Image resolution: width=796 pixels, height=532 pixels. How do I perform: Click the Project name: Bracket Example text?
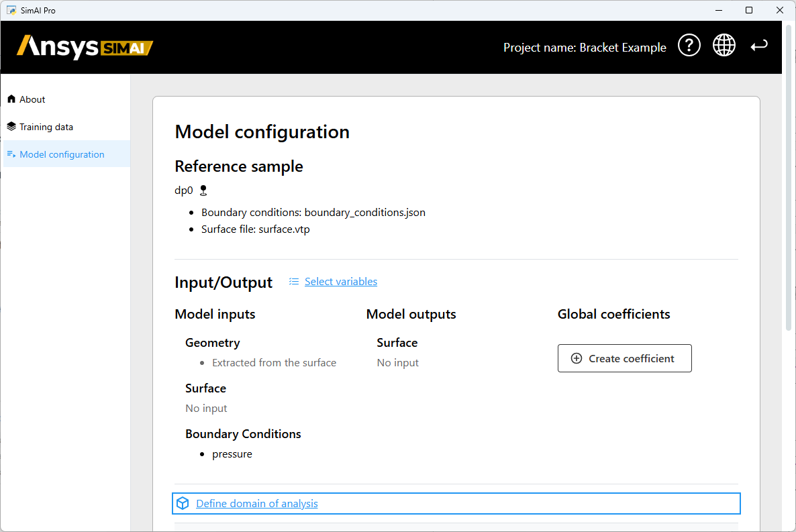tap(585, 48)
